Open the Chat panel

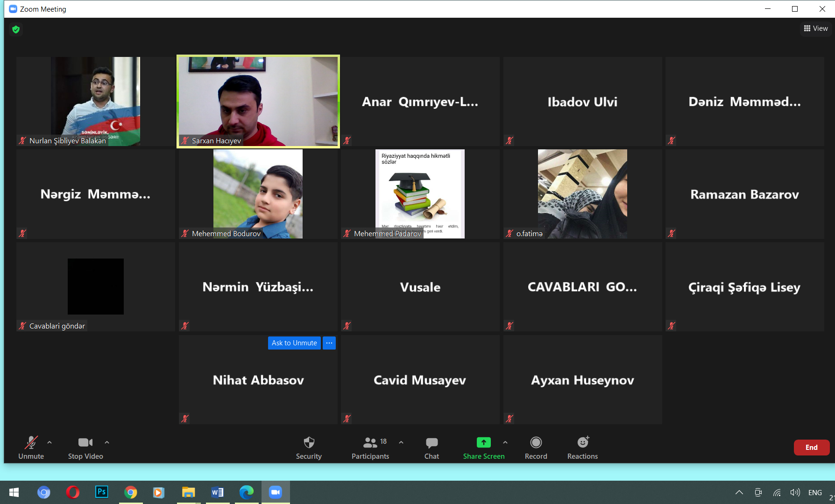432,448
